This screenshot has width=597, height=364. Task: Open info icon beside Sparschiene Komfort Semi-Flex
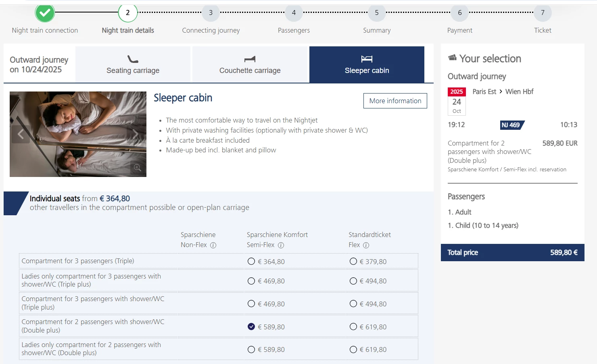point(281,245)
